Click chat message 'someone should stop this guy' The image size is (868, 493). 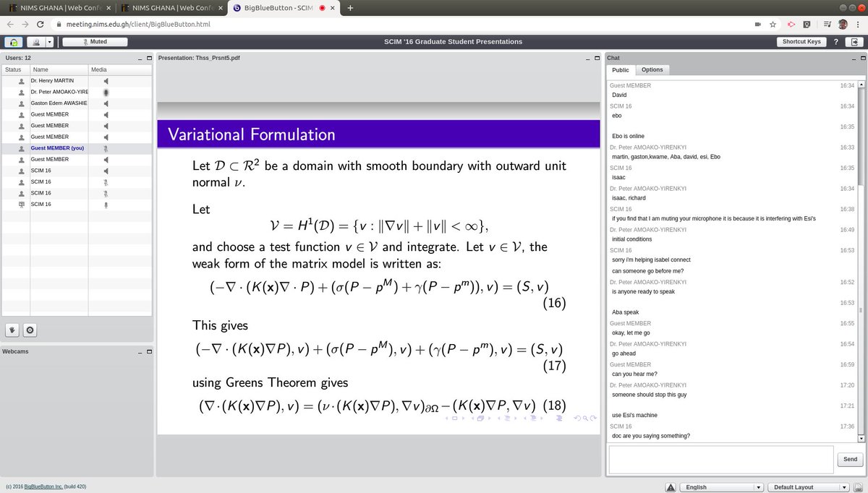coord(650,395)
